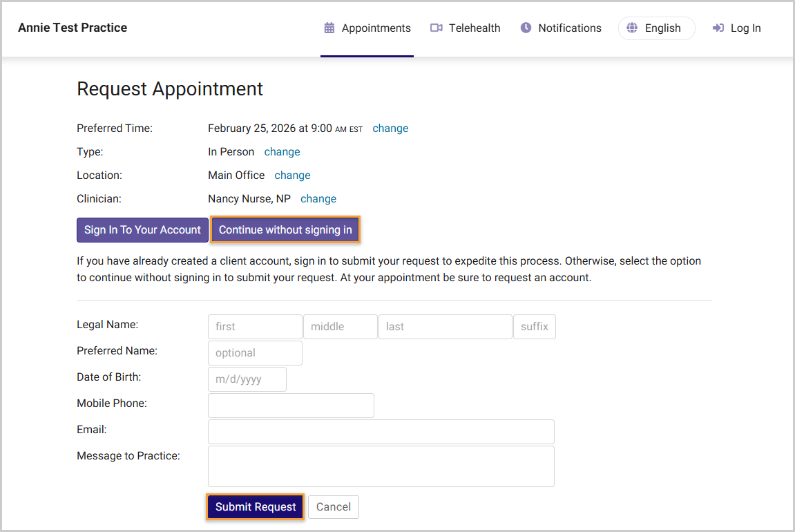Select the last name input
795x532 pixels.
click(446, 327)
